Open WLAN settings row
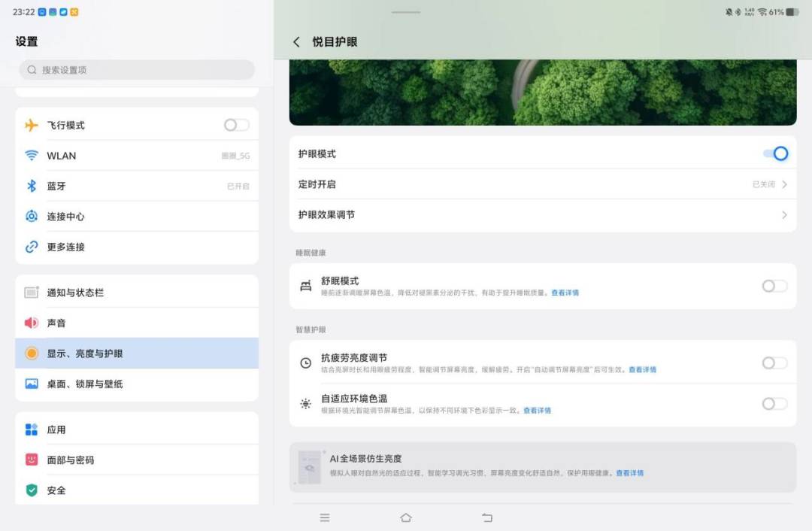Image resolution: width=812 pixels, height=531 pixels. point(137,156)
